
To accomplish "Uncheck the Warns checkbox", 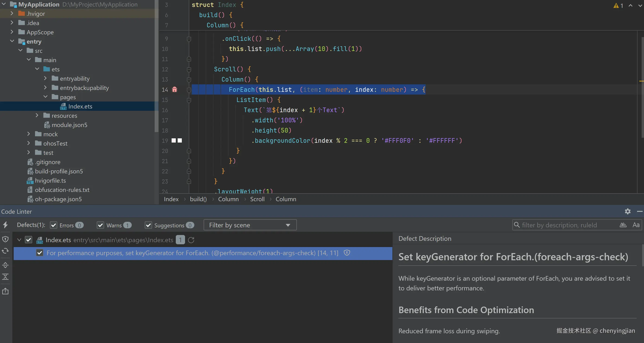I will coord(100,225).
